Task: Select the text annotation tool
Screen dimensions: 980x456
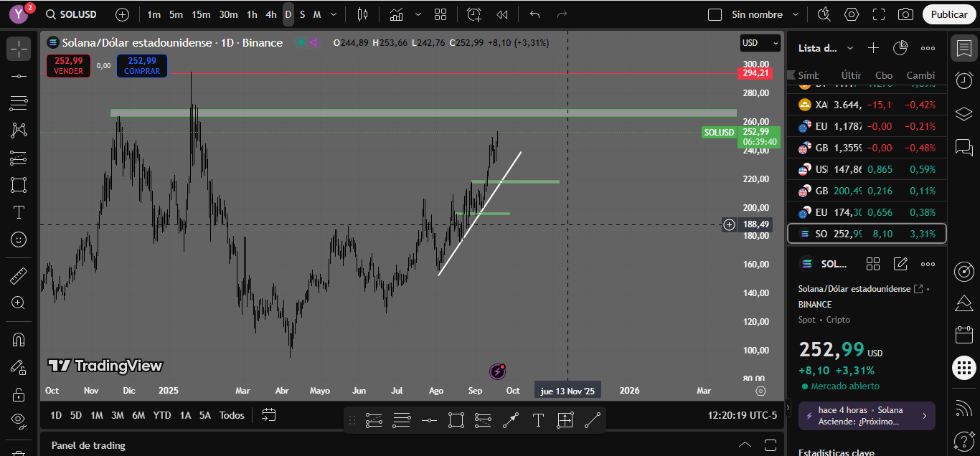Action: coord(19,212)
